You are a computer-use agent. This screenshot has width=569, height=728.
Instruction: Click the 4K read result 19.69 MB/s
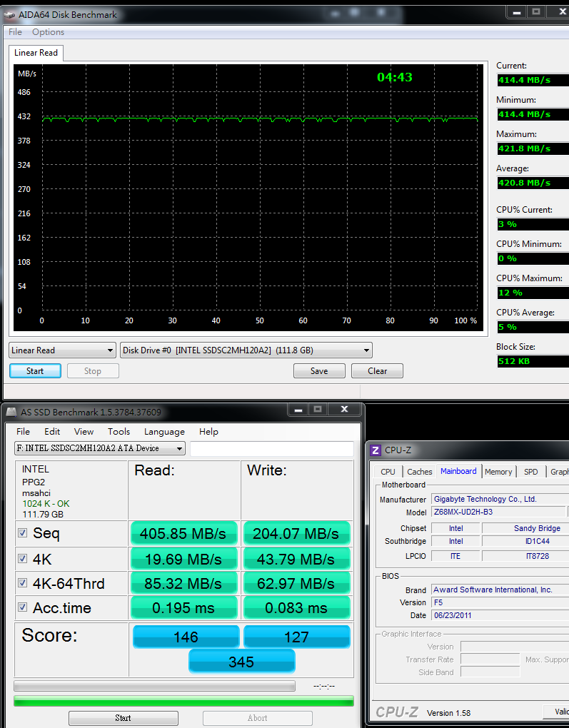(x=184, y=559)
